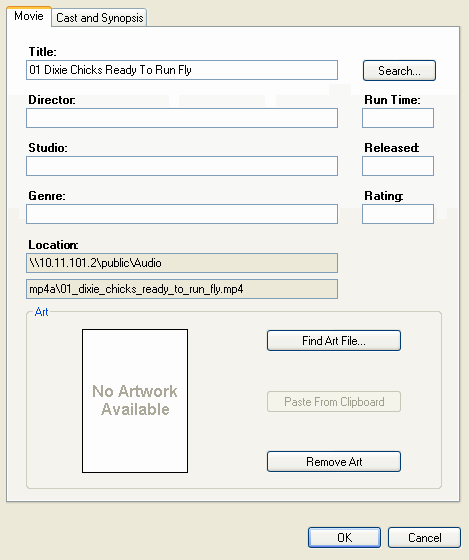
Task: Click the Find Art File... button
Action: (x=334, y=340)
